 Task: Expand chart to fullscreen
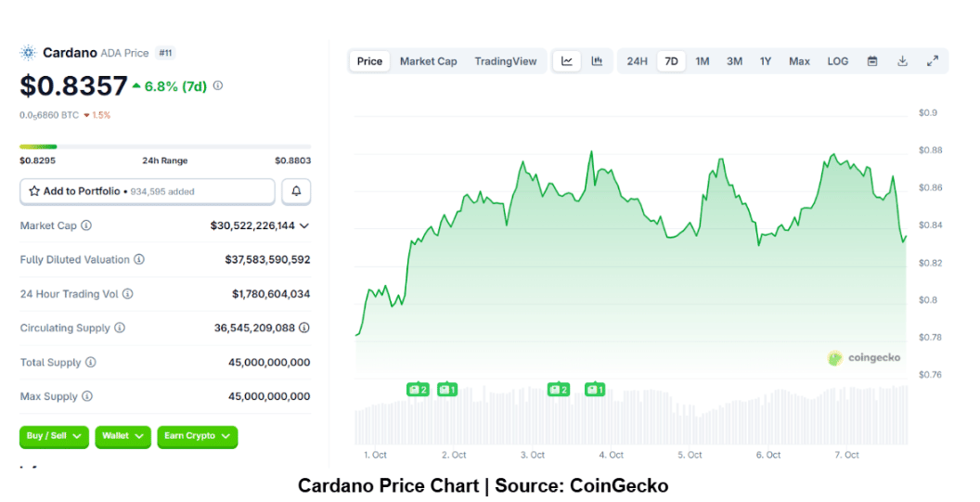click(933, 61)
